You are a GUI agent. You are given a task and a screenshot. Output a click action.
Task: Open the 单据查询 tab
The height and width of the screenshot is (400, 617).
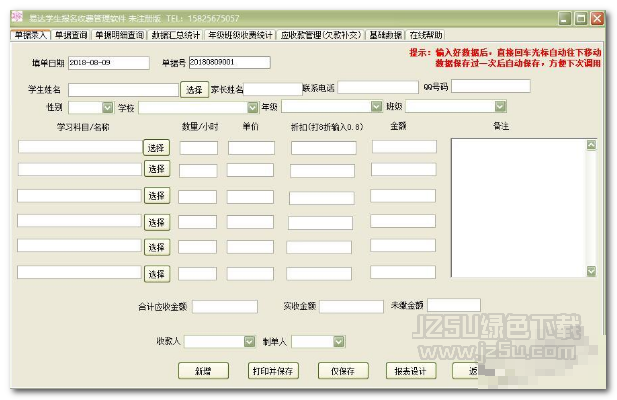71,35
